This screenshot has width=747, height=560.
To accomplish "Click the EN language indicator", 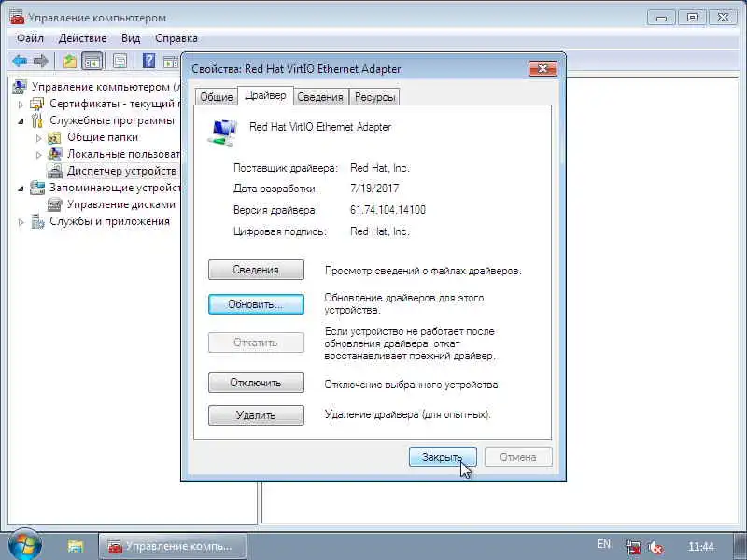I will (x=603, y=544).
